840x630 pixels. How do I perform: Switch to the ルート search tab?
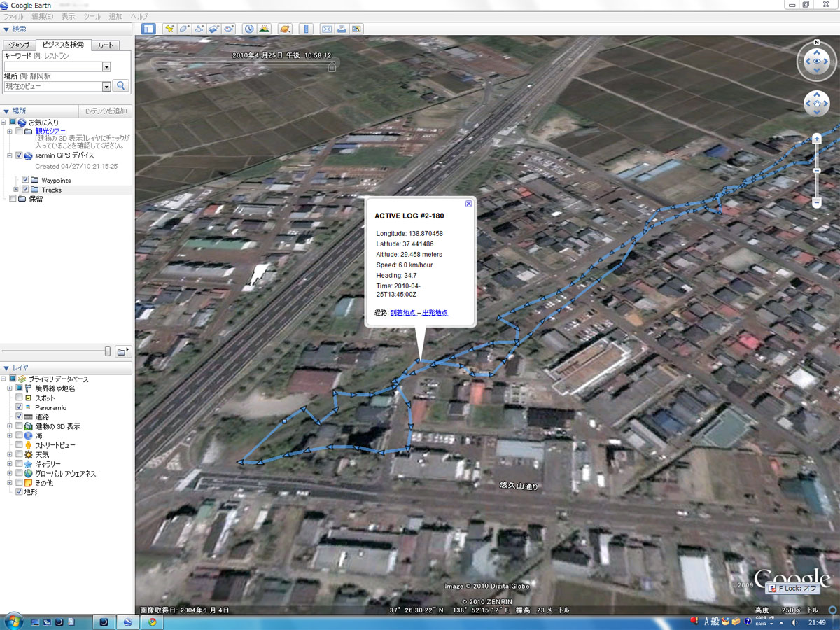pyautogui.click(x=105, y=45)
